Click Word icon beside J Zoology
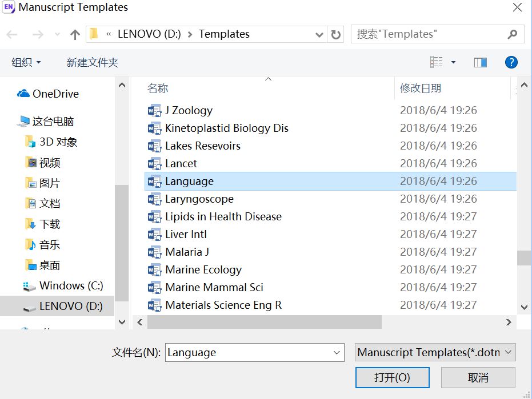Image resolution: width=532 pixels, height=399 pixels. (x=154, y=111)
